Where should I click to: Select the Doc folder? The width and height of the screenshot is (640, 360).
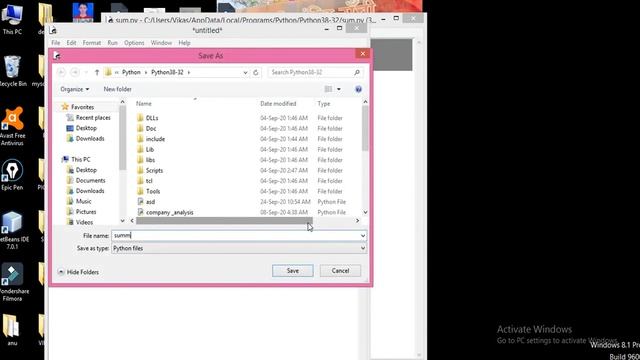(151, 129)
